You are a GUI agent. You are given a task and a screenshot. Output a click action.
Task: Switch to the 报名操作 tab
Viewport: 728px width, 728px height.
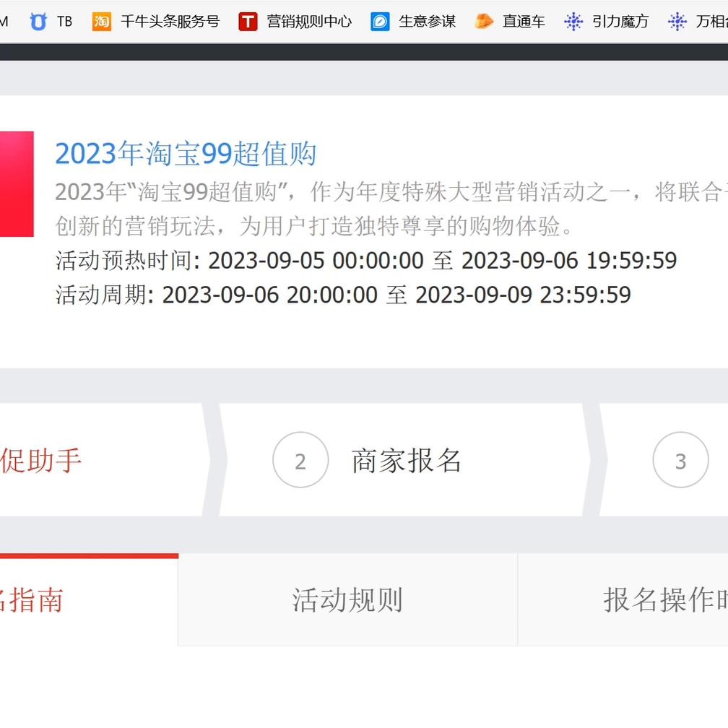click(x=623, y=599)
